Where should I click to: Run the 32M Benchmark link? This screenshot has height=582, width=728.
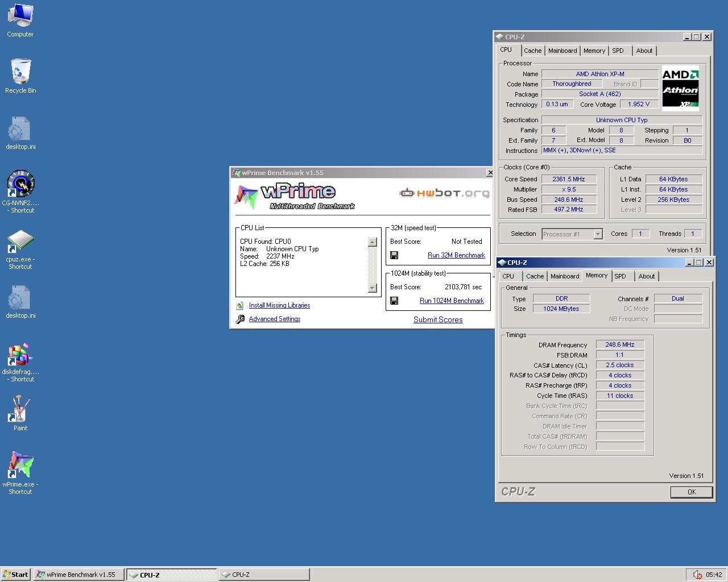[456, 255]
